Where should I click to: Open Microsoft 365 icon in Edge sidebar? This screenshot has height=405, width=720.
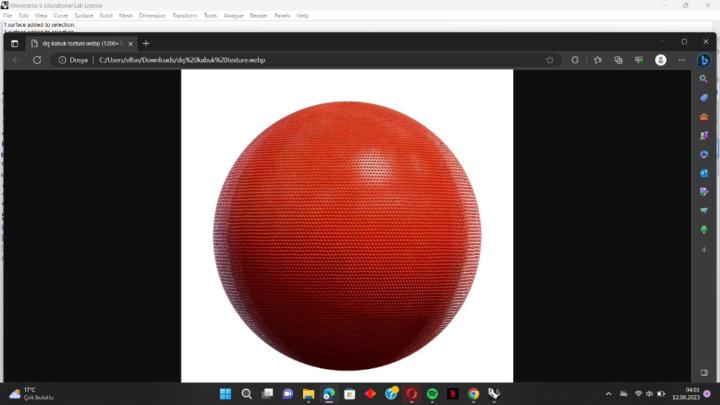click(703, 154)
